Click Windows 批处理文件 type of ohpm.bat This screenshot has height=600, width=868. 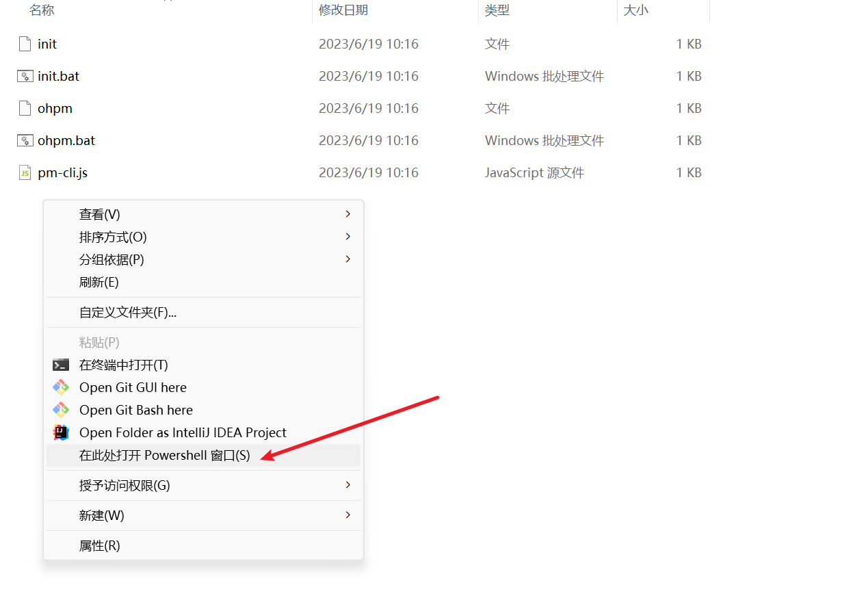pyautogui.click(x=544, y=140)
